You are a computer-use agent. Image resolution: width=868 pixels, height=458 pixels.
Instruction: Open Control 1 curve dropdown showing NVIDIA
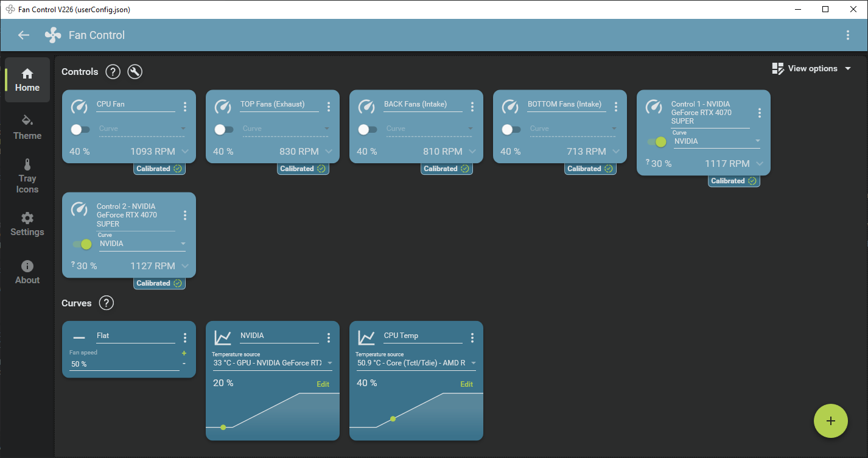[x=716, y=141]
